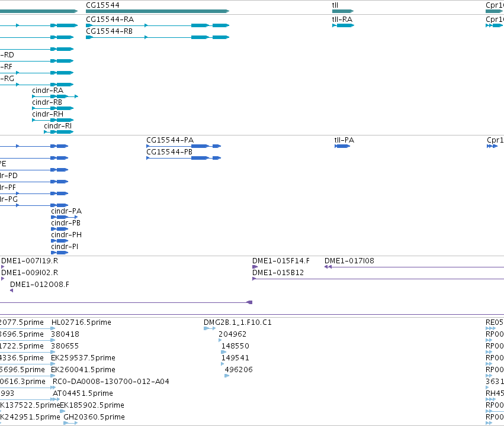Screen dimensions: 504x426
Task: Select EST 496206
Action: [x=227, y=376]
